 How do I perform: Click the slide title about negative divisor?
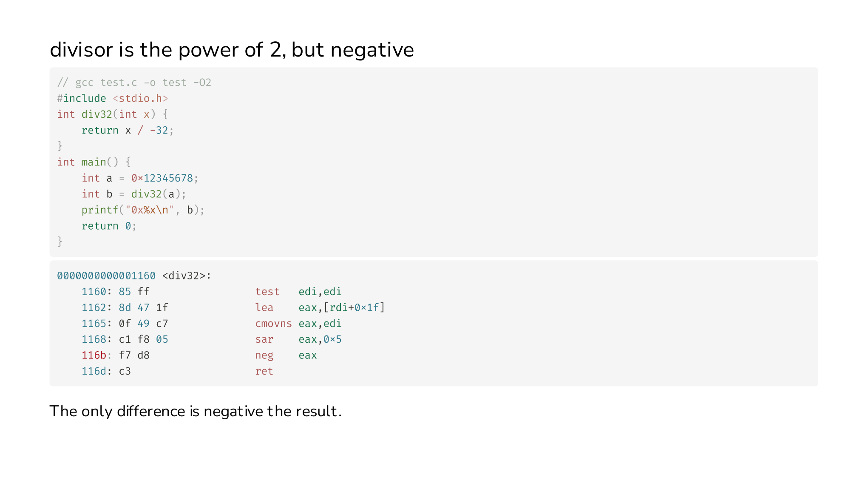tap(232, 50)
